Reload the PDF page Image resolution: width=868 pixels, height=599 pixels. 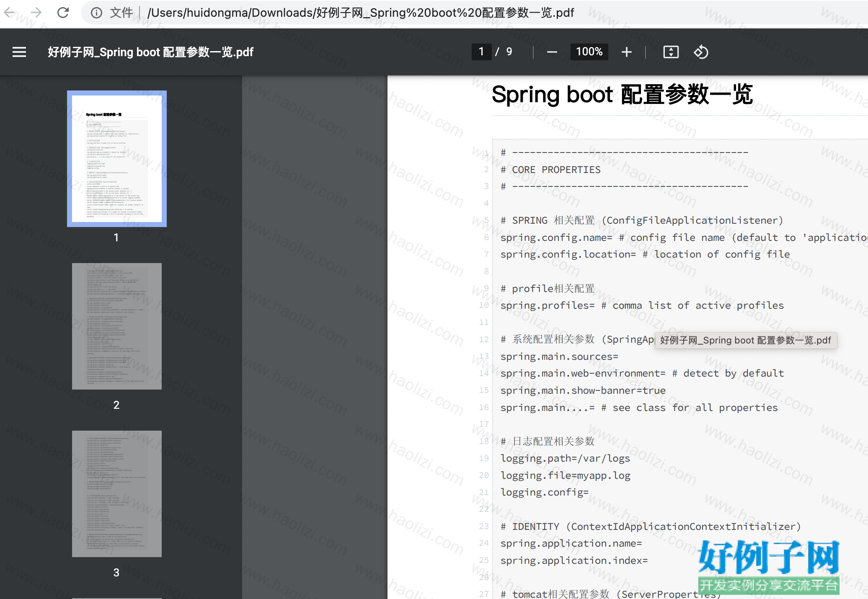pos(63,13)
